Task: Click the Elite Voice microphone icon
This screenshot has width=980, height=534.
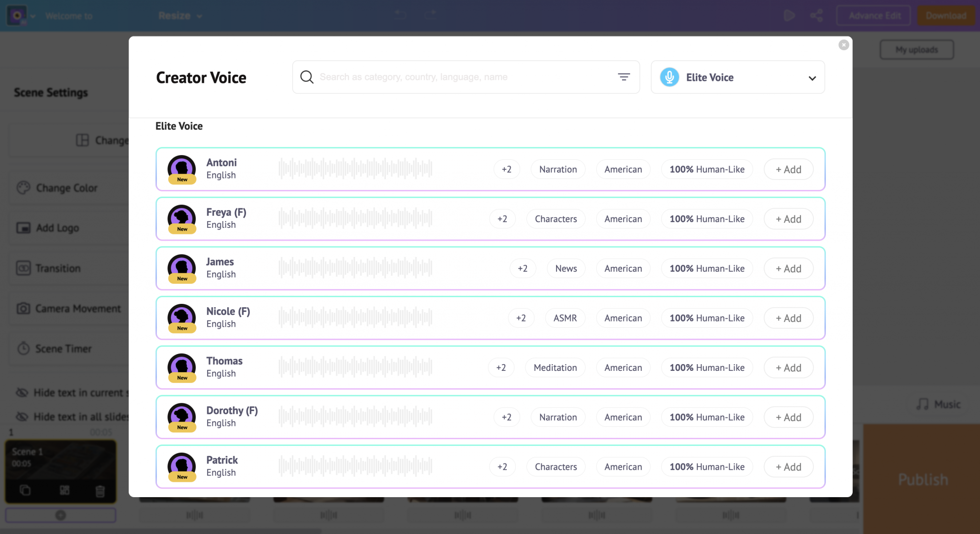Action: click(669, 77)
